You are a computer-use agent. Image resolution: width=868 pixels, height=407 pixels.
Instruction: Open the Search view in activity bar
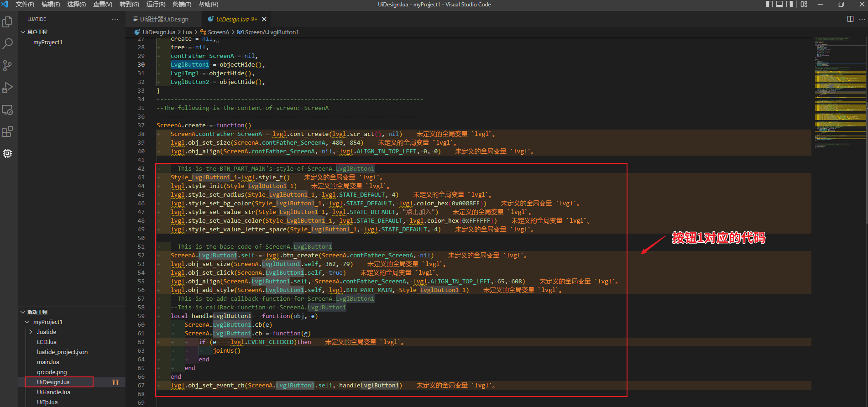point(7,44)
